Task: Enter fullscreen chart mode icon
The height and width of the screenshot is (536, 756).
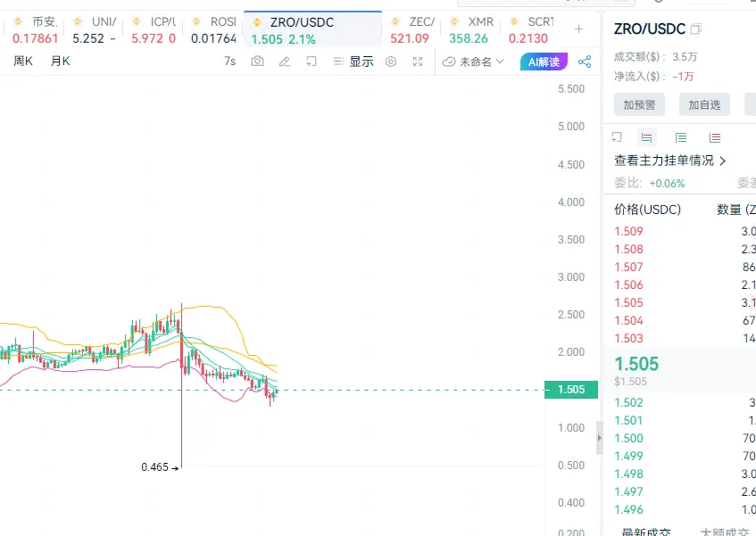Action: tap(418, 62)
